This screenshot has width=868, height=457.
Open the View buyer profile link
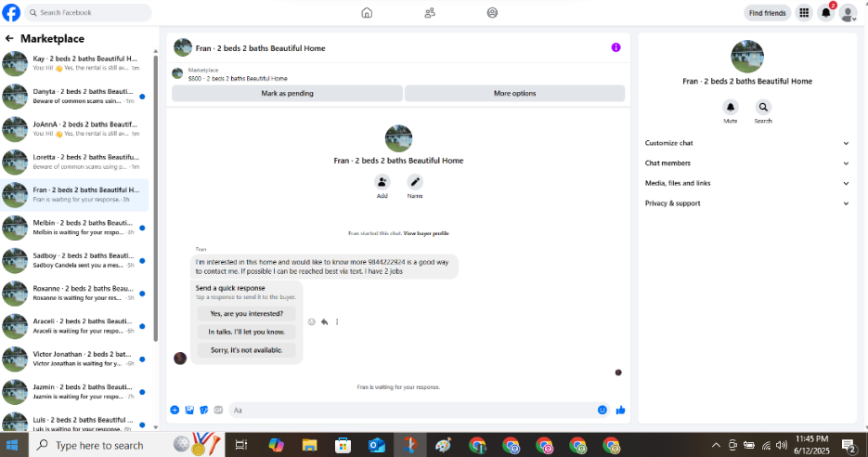pyautogui.click(x=426, y=233)
